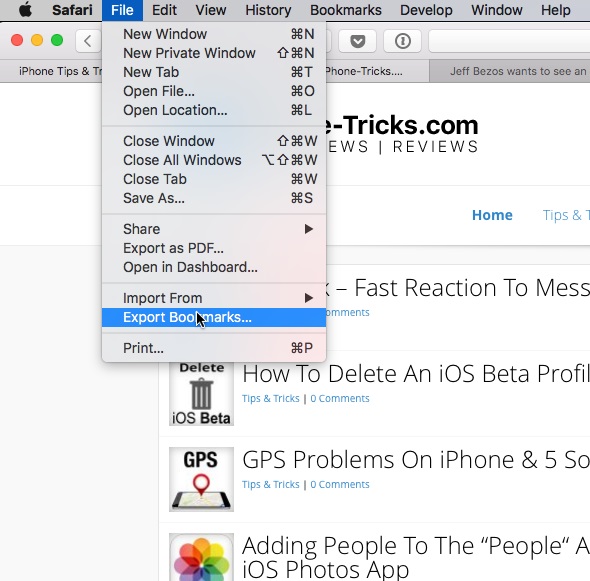The height and width of the screenshot is (581, 590).
Task: Choose New Window from File menu
Action: [214, 34]
